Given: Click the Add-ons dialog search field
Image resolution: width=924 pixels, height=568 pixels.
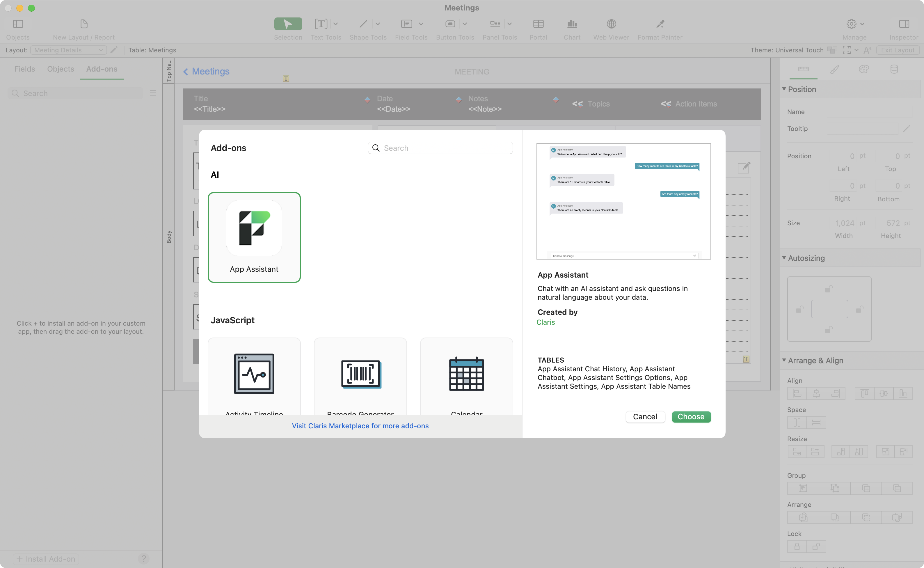Looking at the screenshot, I should [440, 148].
